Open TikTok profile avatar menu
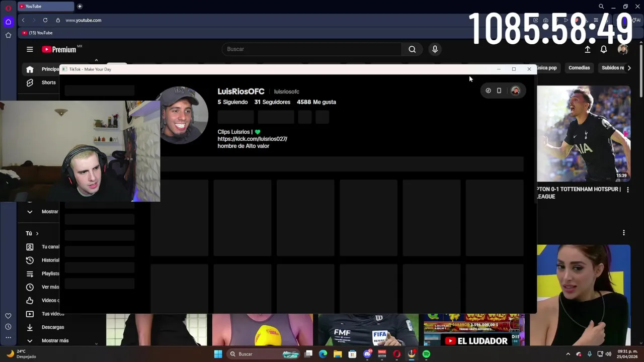 [515, 91]
